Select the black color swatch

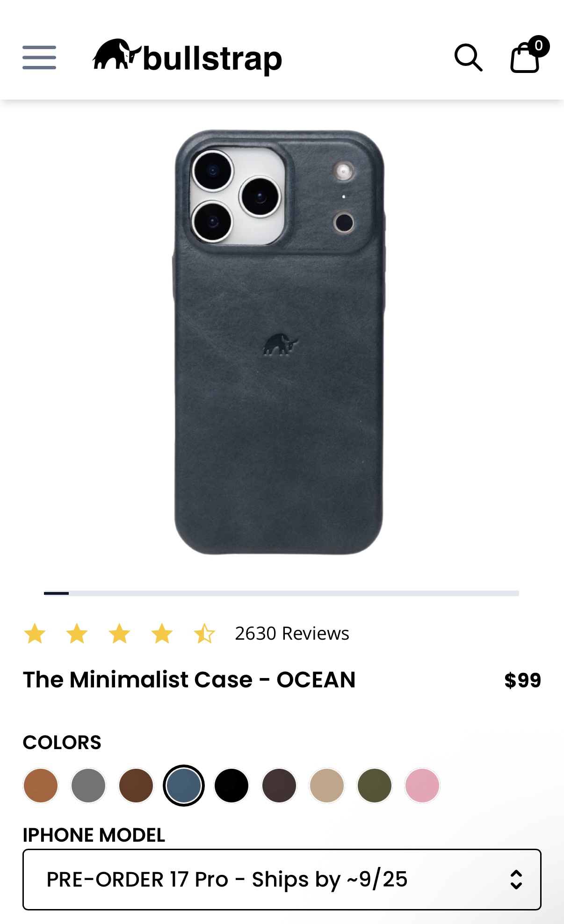[231, 786]
